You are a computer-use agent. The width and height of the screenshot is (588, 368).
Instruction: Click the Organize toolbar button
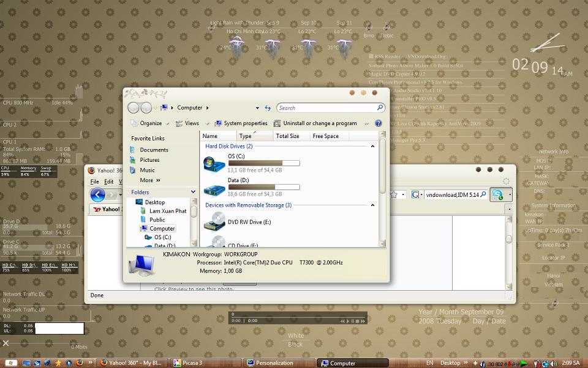[x=146, y=123]
